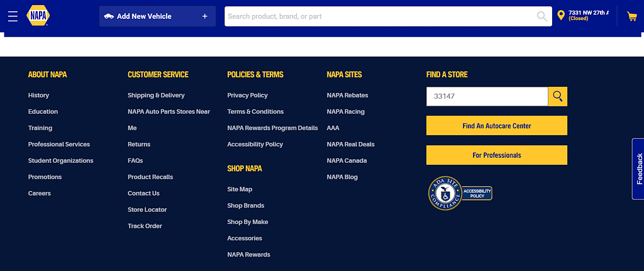Click the FIND A STORE heading

point(447,75)
